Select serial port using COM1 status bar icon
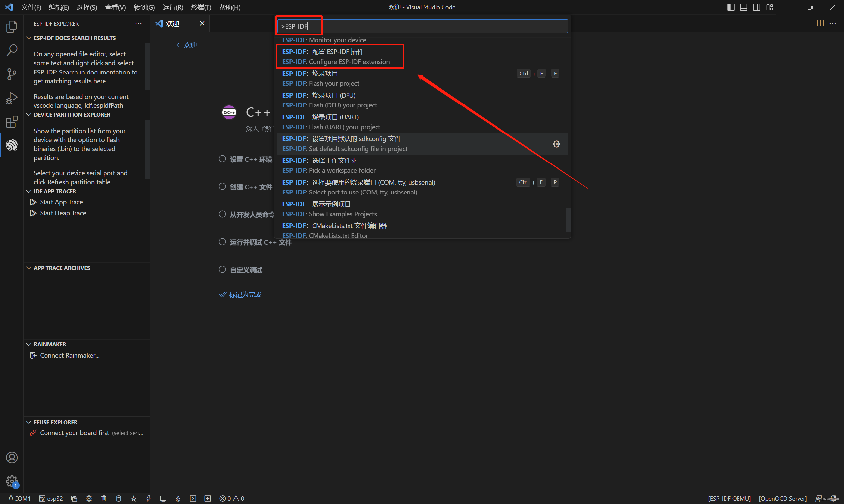844x504 pixels. [x=19, y=498]
